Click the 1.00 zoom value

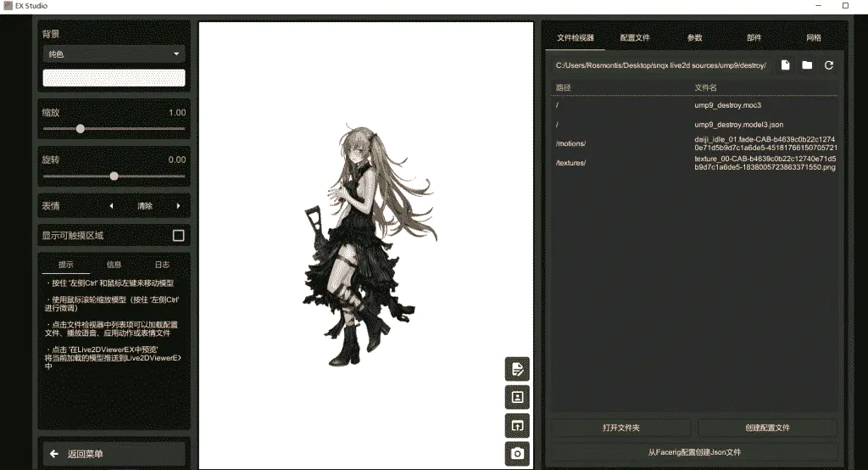(x=177, y=113)
